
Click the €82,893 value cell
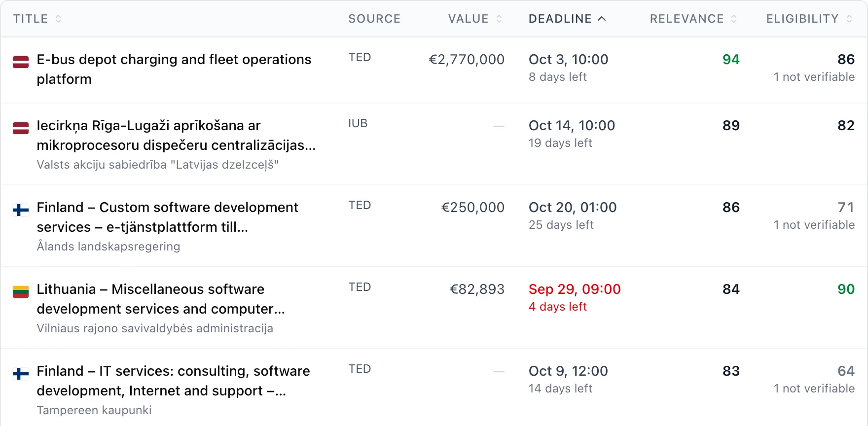[477, 289]
